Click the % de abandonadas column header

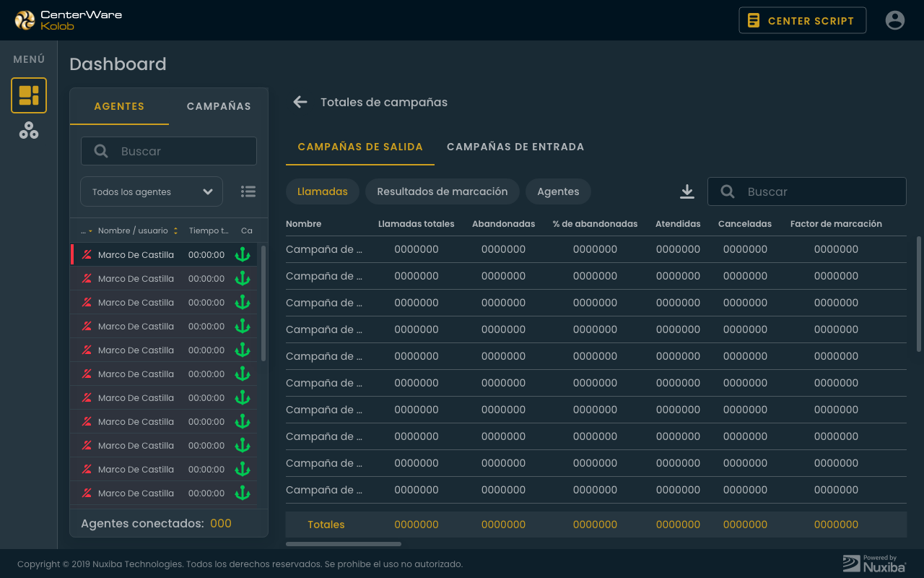click(595, 223)
